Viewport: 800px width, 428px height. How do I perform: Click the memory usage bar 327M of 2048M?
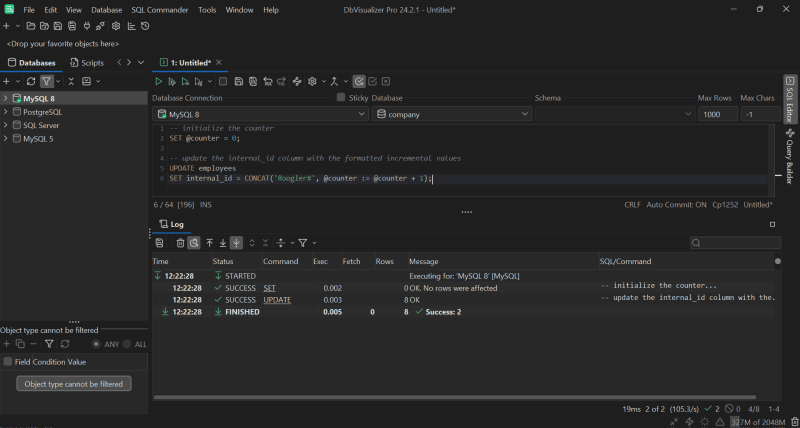pos(759,422)
